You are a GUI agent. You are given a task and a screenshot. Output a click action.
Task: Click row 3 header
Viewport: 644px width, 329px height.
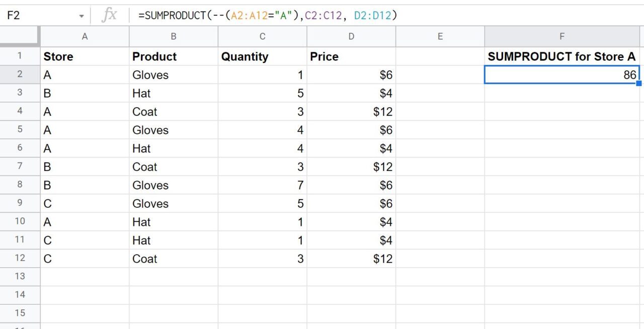click(x=20, y=93)
